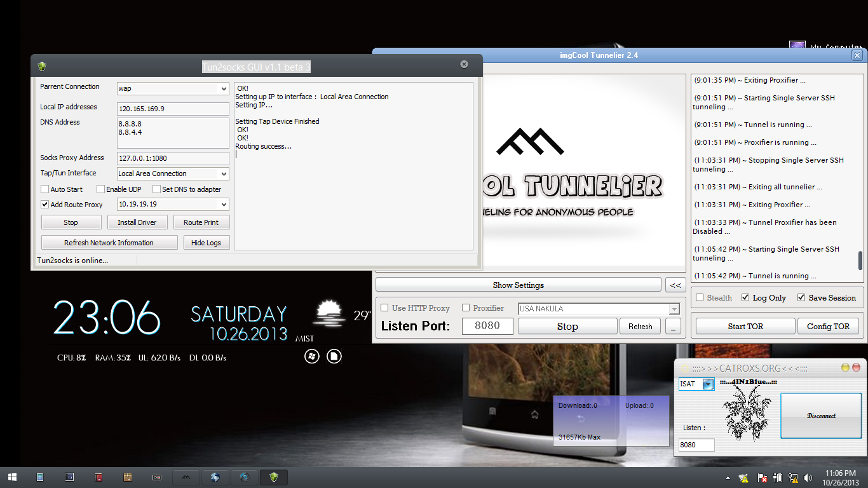Click the imgCool Tunnelier mountain taskbar icon

[x=186, y=477]
